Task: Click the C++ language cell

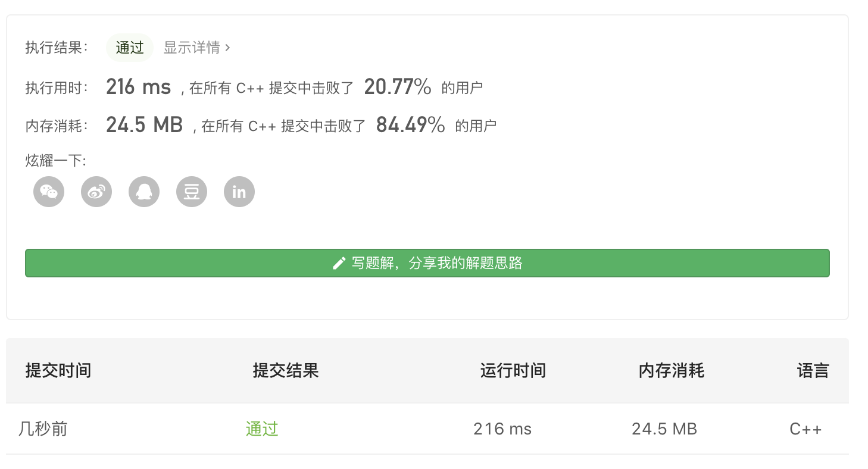Action: 805,429
